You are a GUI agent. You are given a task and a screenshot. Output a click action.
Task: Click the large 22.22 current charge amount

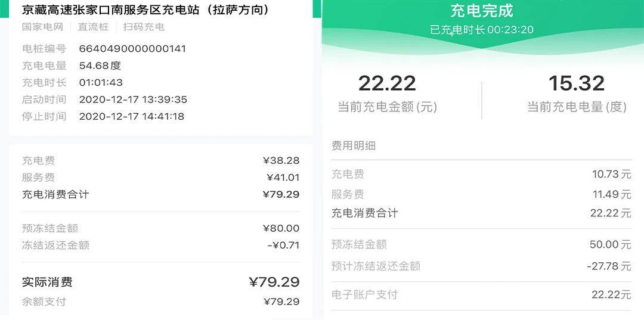tap(387, 83)
